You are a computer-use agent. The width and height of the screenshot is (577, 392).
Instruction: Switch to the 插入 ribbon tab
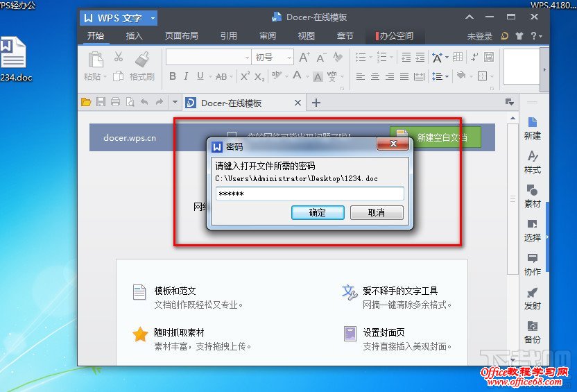coord(135,35)
